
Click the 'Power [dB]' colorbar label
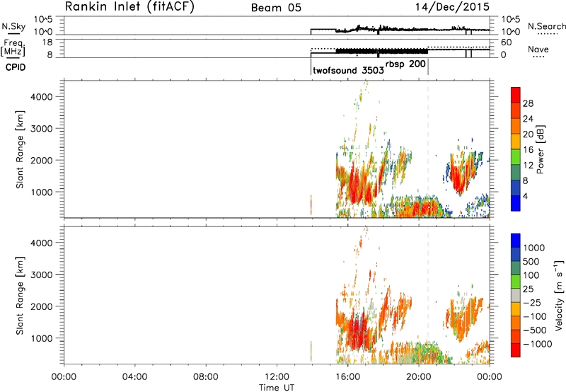click(x=540, y=149)
